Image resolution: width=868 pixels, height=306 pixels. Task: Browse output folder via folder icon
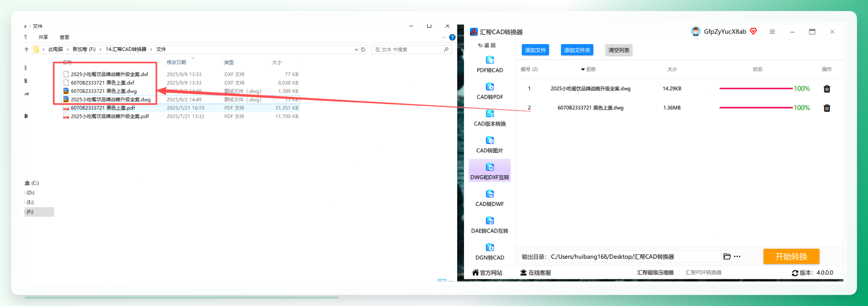727,256
